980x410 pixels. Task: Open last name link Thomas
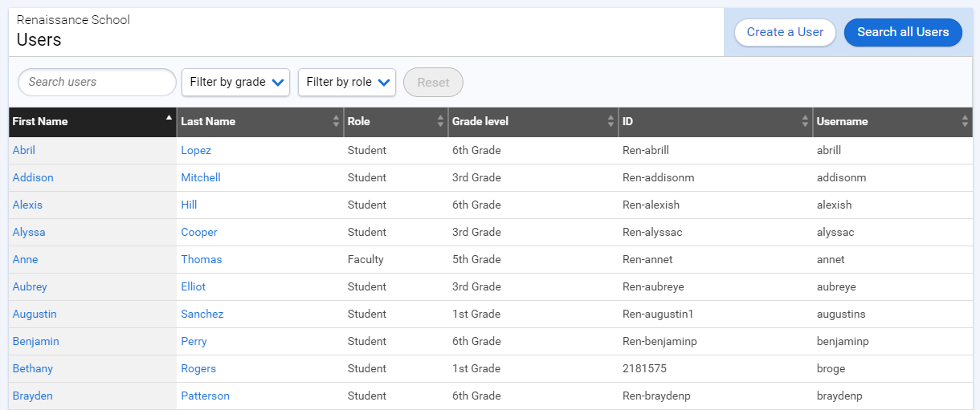(x=202, y=259)
